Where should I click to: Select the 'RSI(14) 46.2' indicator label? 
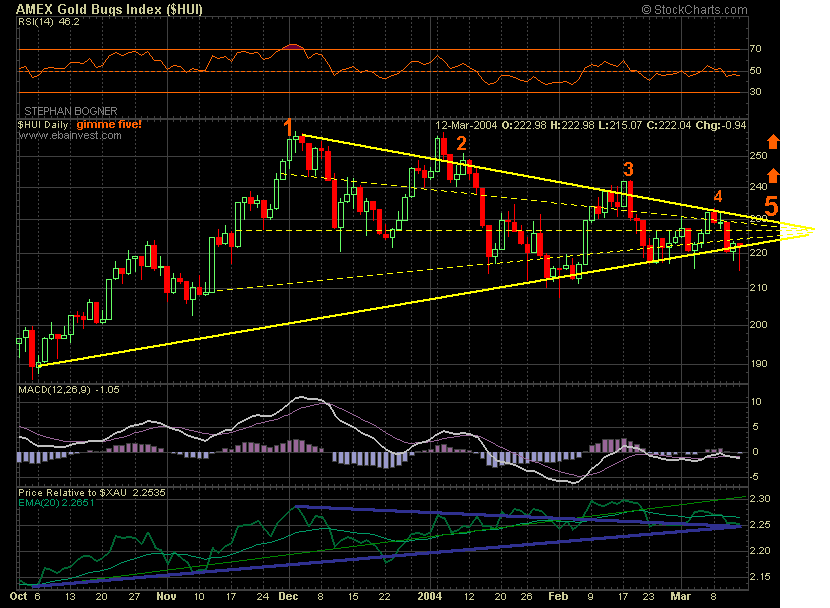[x=49, y=22]
